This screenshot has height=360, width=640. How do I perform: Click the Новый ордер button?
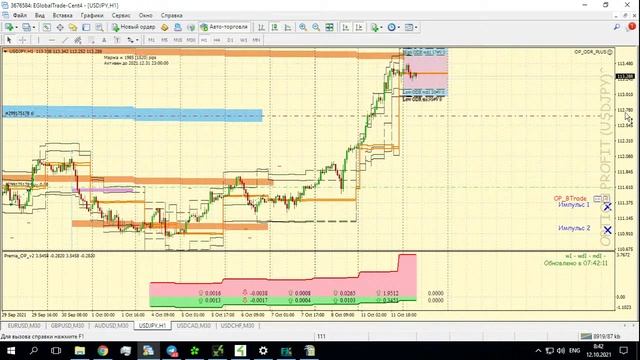[134, 27]
